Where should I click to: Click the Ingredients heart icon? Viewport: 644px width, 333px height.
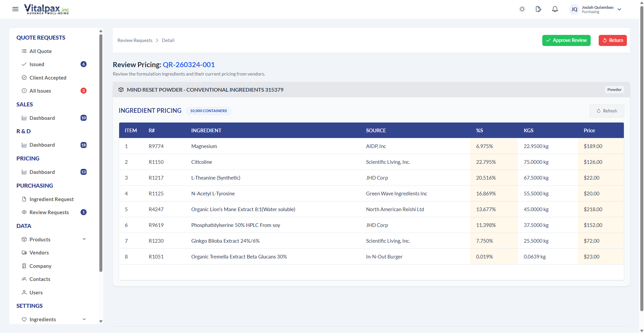(24, 319)
